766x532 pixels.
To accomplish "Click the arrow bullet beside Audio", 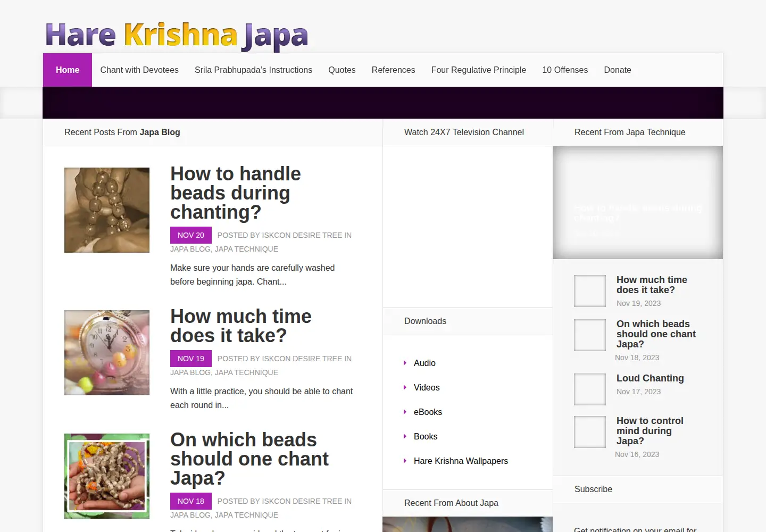I will (x=405, y=363).
